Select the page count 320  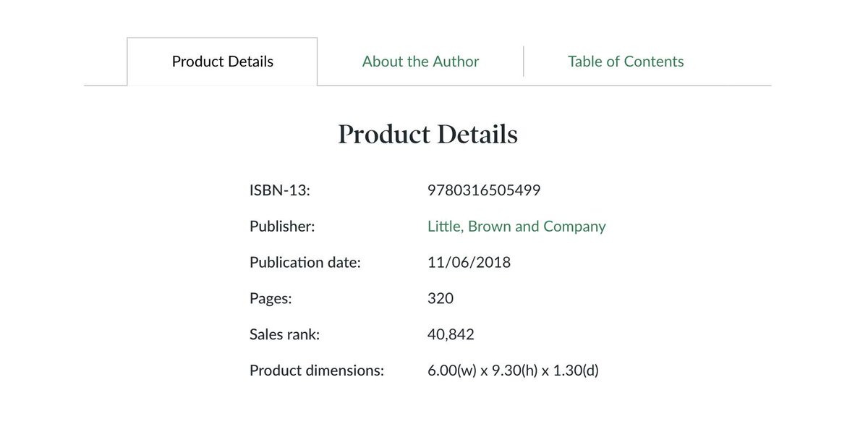point(441,298)
